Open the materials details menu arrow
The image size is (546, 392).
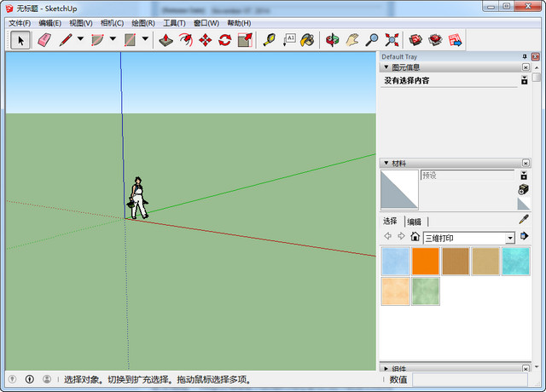[524, 236]
